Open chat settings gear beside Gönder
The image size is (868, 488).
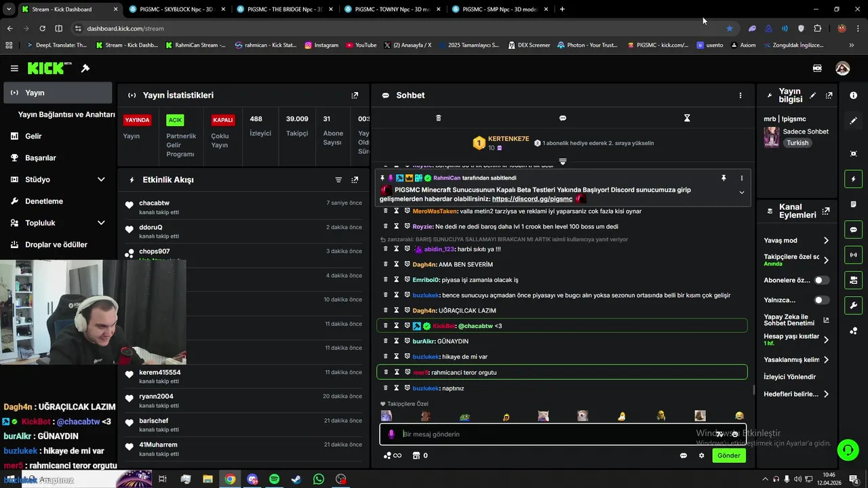[x=702, y=455]
